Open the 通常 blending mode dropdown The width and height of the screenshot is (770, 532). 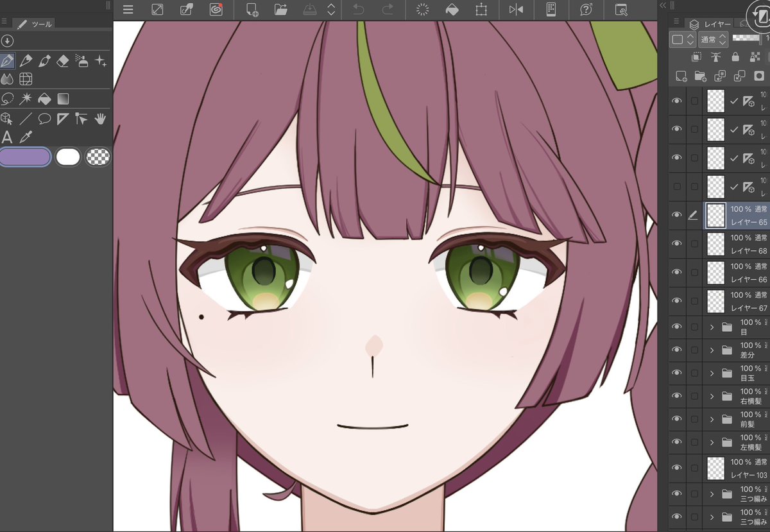713,40
